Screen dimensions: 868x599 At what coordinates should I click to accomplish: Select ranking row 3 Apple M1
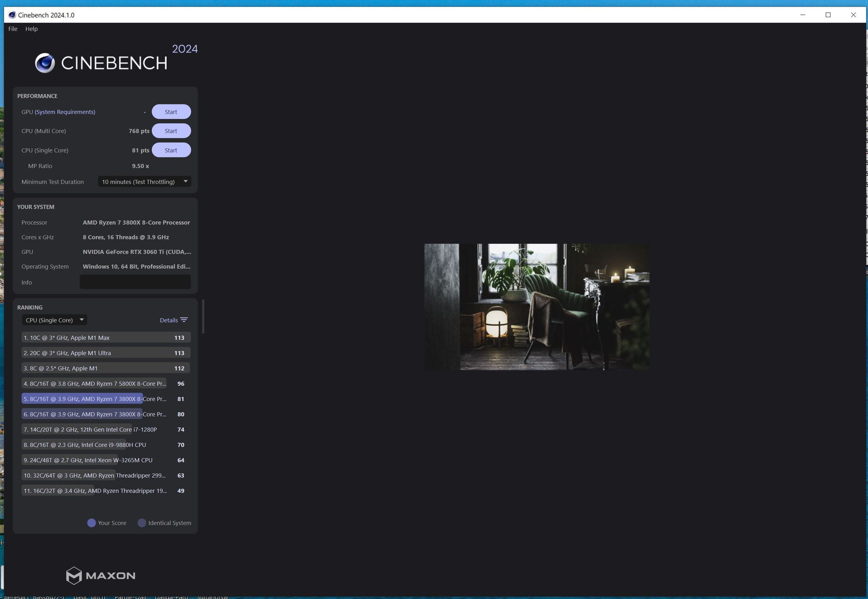[106, 369]
